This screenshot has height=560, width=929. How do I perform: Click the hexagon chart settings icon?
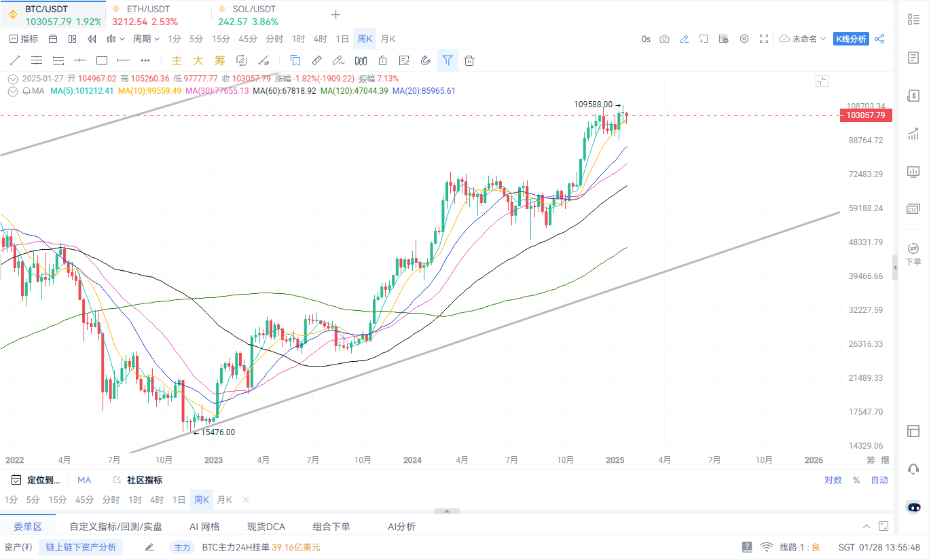[x=744, y=39]
